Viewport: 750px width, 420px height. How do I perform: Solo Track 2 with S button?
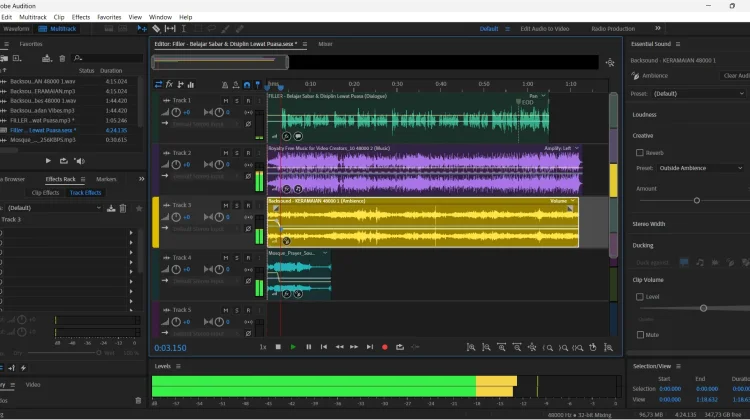[237, 153]
